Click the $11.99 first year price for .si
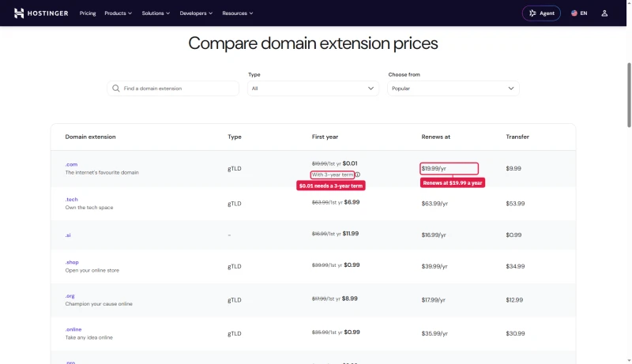Image resolution: width=632 pixels, height=364 pixels. point(351,234)
